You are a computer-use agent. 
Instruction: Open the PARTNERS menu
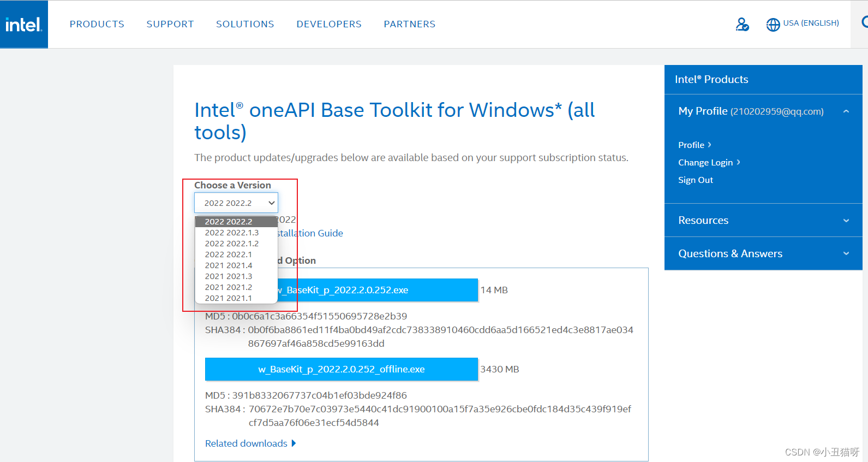[x=410, y=24]
